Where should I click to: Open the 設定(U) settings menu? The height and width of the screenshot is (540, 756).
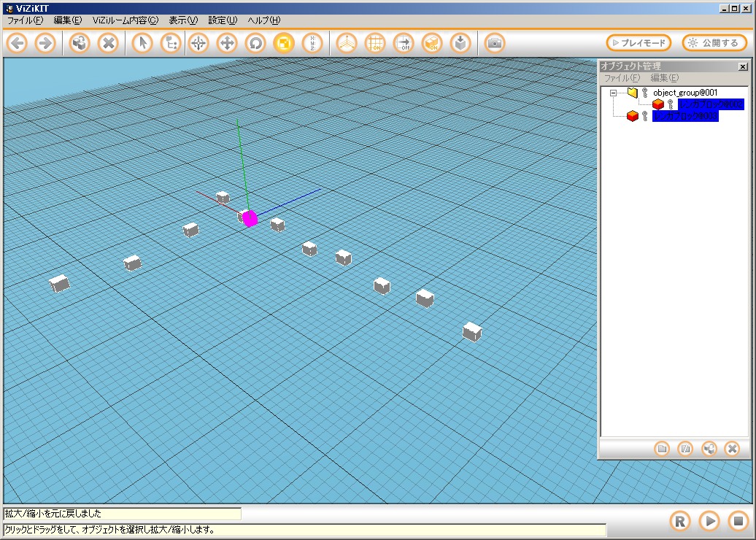[x=223, y=20]
